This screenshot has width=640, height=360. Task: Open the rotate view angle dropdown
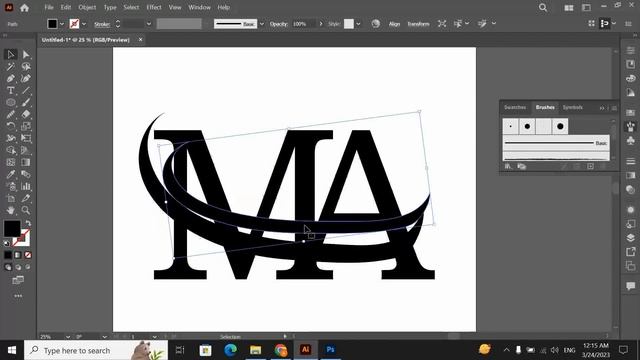(104, 337)
